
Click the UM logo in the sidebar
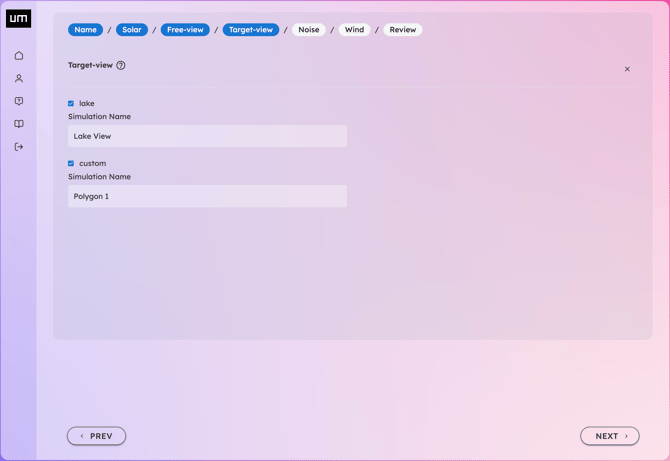(x=18, y=19)
